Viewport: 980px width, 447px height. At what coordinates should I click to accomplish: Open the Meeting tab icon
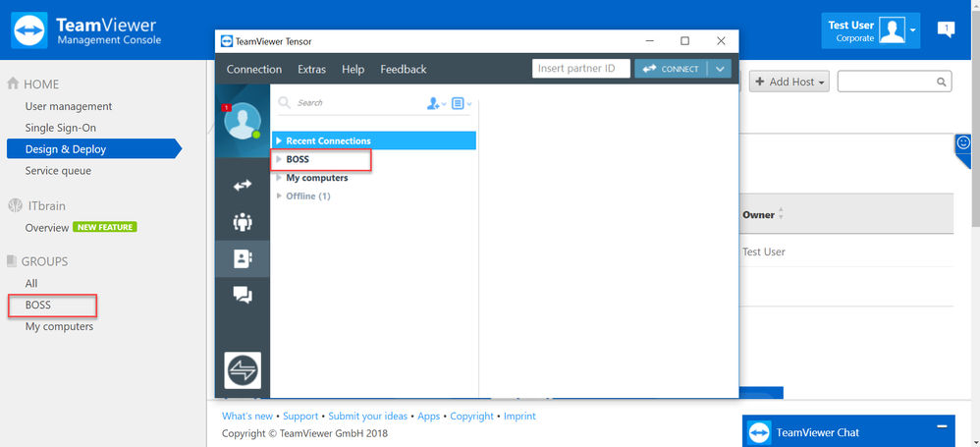[242, 222]
